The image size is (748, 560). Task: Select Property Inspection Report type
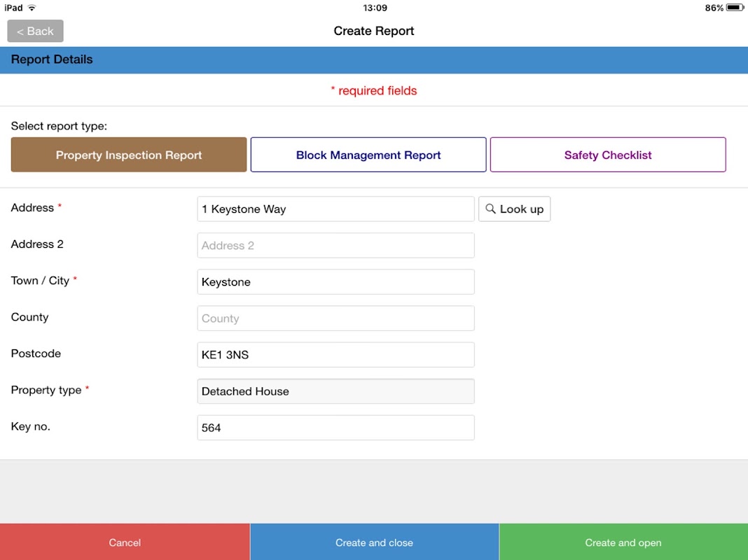pyautogui.click(x=129, y=155)
